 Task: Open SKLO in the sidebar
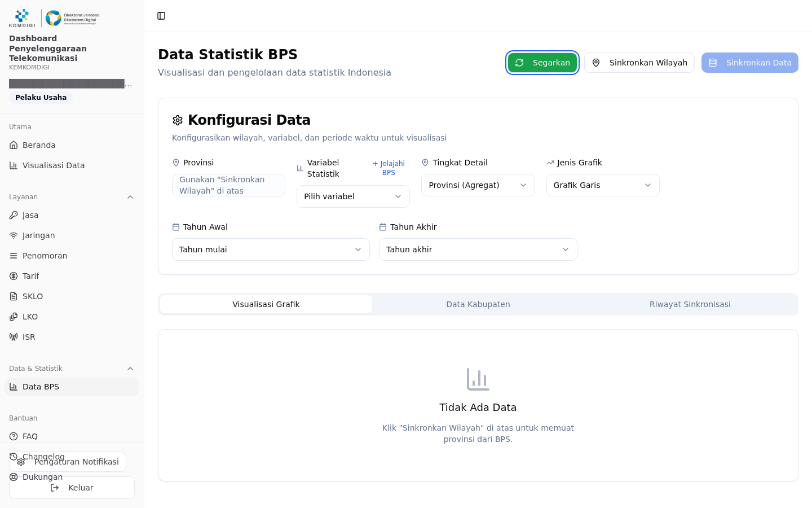coord(72,296)
